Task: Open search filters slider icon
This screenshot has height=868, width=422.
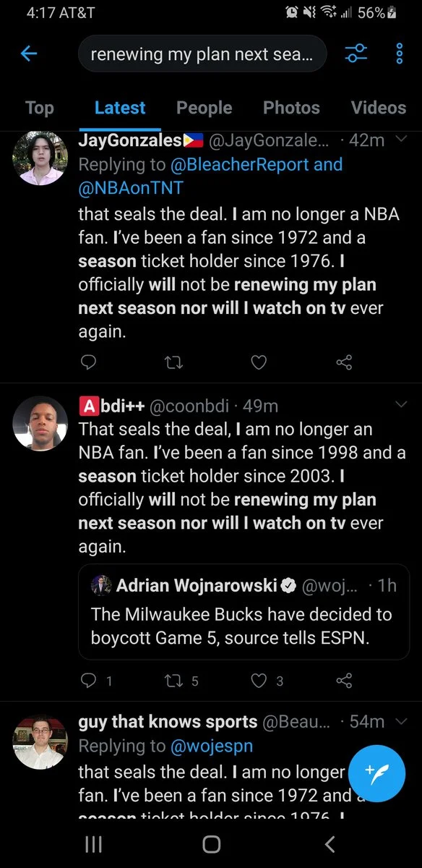Action: point(356,54)
